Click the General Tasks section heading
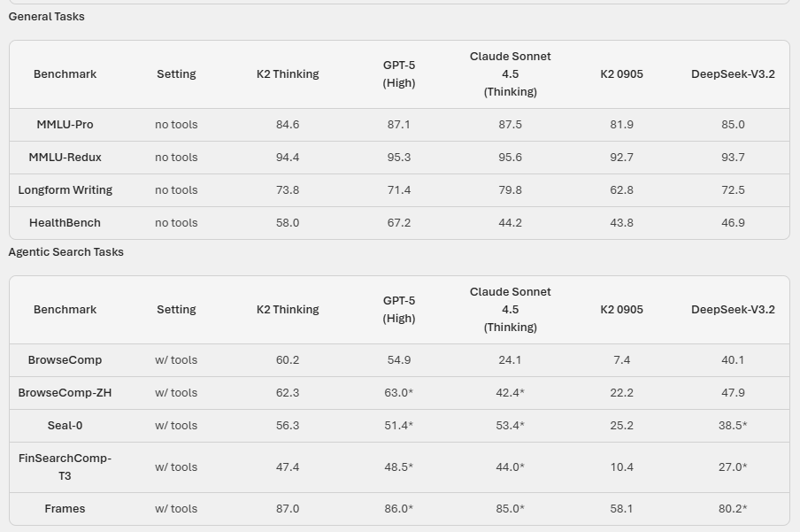This screenshot has width=800, height=532. coord(47,17)
